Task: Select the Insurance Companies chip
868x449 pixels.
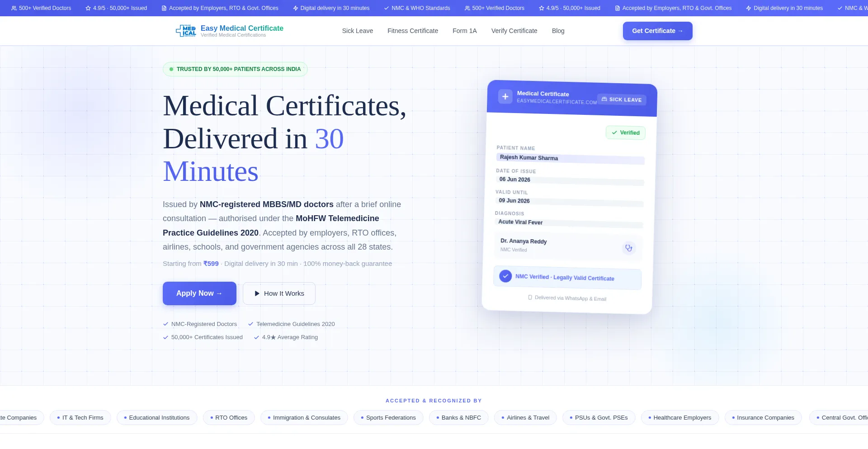Action: click(x=763, y=417)
